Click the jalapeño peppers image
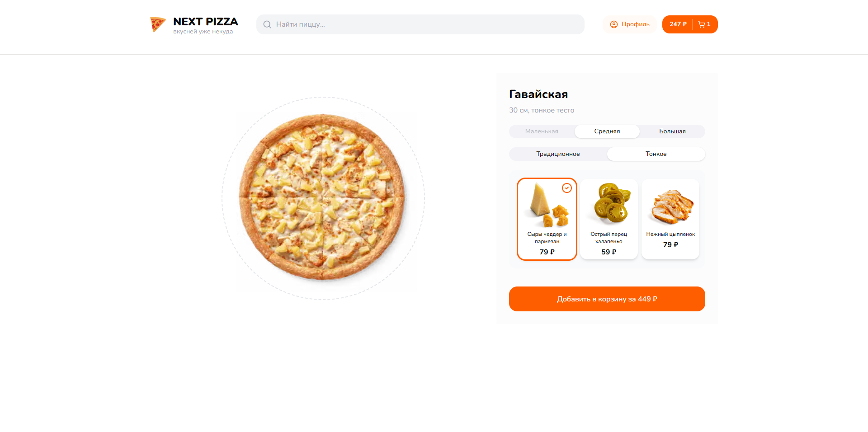Screen dimensions: 868x432 pyautogui.click(x=609, y=204)
